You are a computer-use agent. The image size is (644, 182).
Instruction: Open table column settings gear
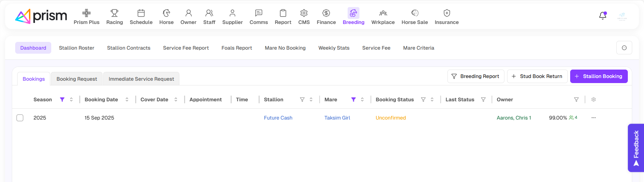click(x=593, y=100)
